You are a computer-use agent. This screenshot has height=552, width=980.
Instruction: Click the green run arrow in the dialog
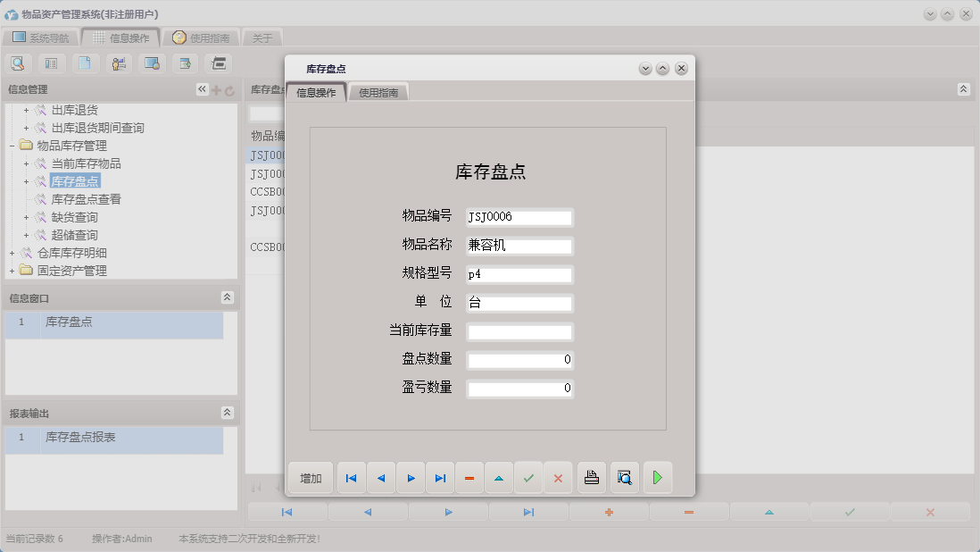coord(658,477)
